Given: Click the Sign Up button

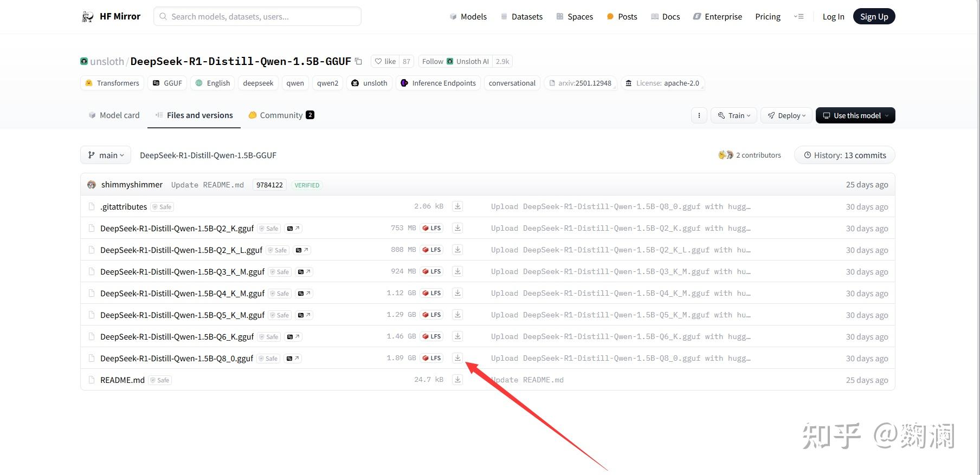Looking at the screenshot, I should (874, 17).
